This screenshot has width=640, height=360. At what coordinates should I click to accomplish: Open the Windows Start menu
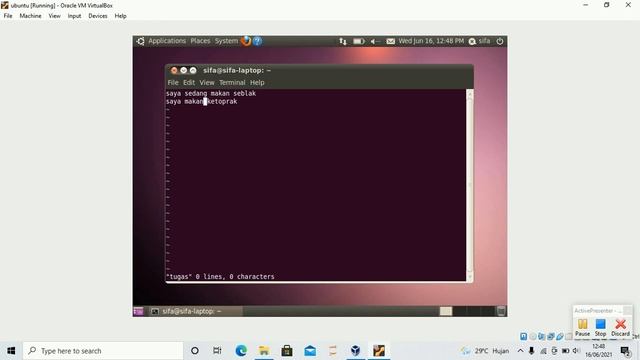pos(11,351)
